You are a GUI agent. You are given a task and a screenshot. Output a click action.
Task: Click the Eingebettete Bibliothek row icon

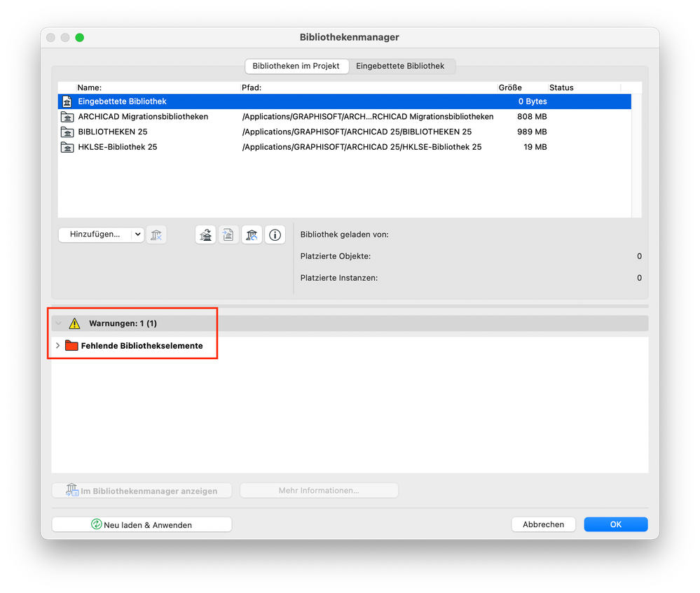click(67, 102)
